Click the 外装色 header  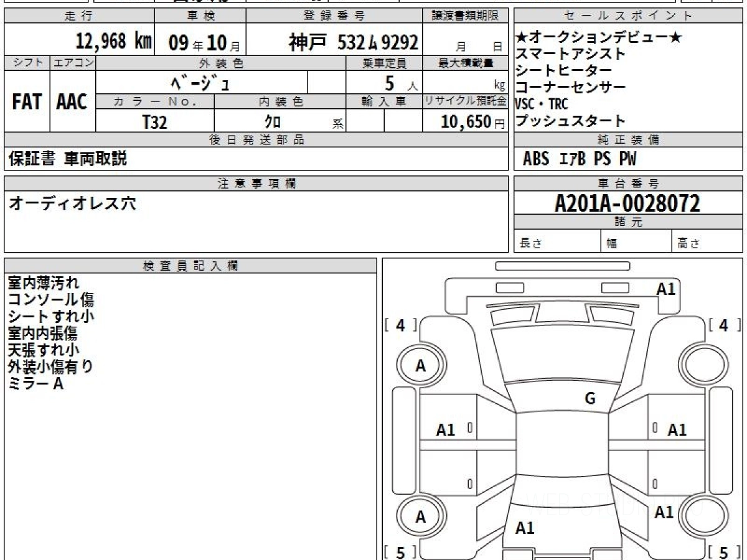click(221, 63)
